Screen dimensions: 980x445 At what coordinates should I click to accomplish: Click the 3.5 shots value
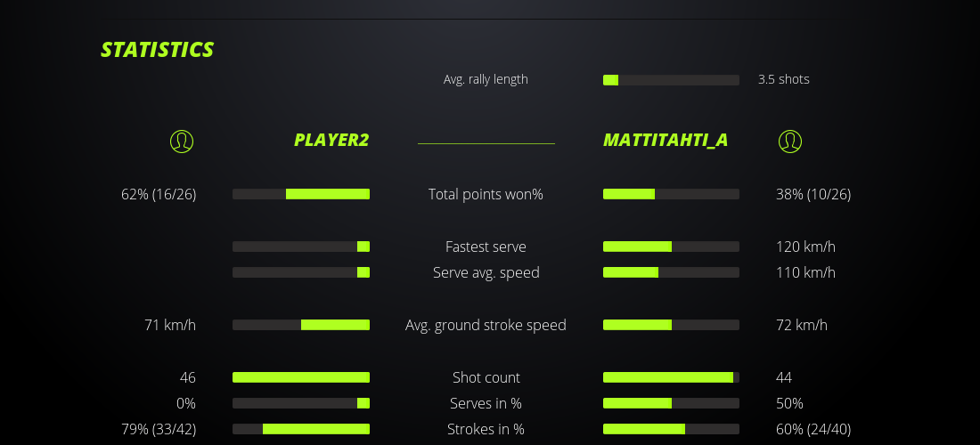[x=784, y=79]
